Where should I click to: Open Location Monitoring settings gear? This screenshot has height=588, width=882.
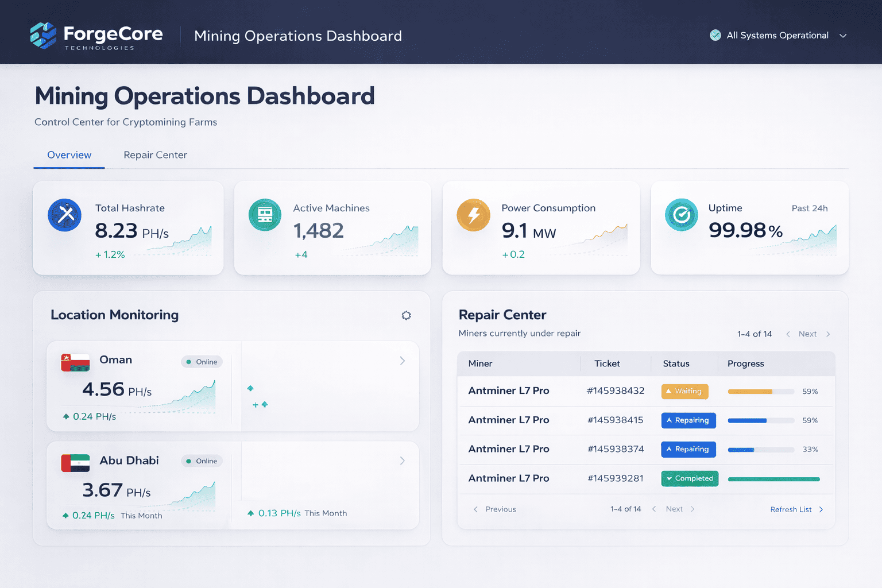tap(406, 315)
